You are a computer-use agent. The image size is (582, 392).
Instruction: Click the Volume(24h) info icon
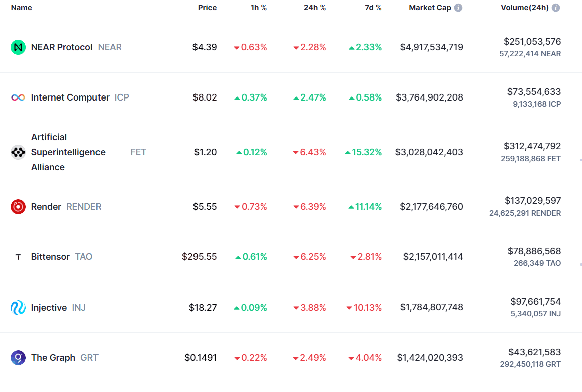pos(556,8)
